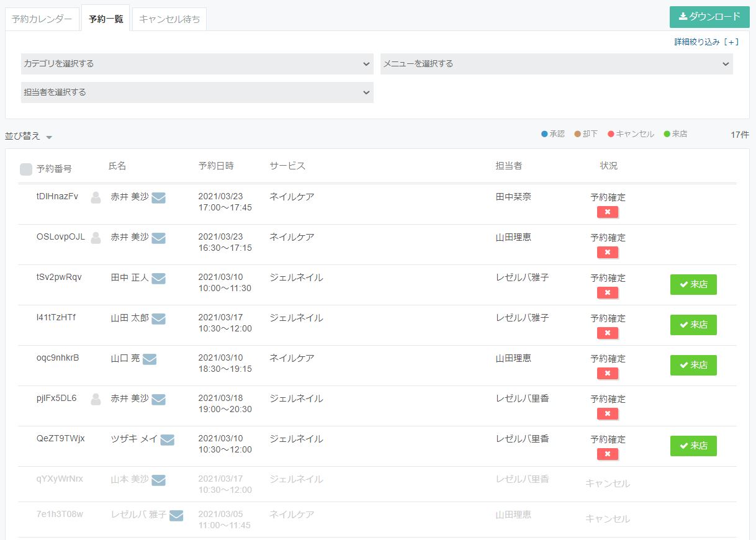Click red キャンセル legend dot

click(611, 134)
